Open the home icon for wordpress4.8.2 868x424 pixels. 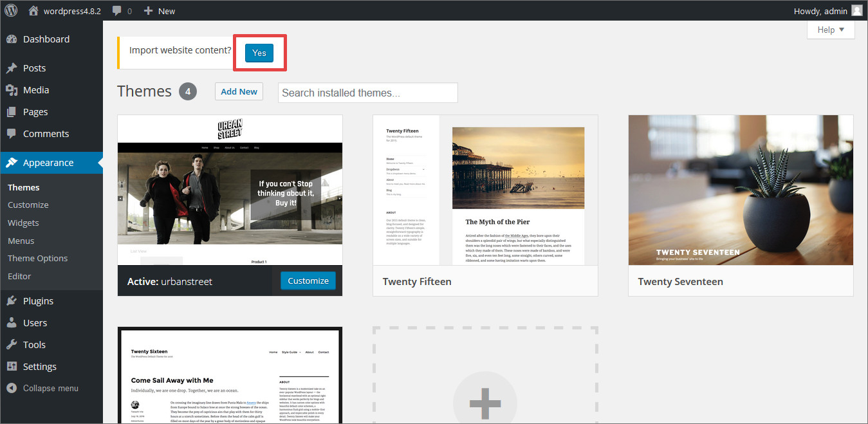click(33, 11)
